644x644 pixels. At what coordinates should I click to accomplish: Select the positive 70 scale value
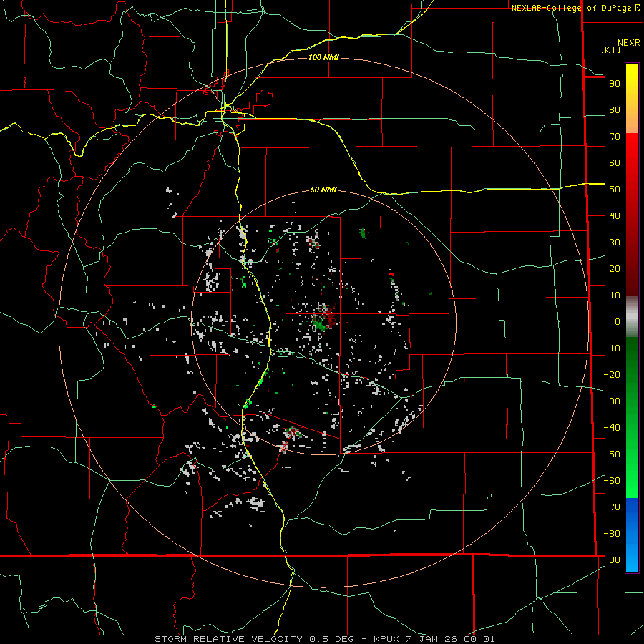615,137
